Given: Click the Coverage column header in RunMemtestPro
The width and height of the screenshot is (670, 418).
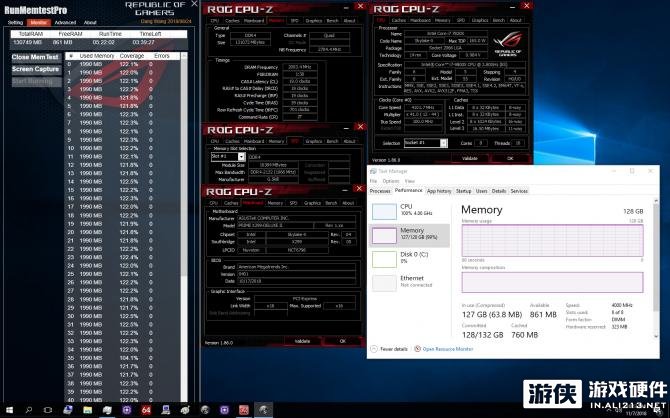Looking at the screenshot, I should (132, 56).
